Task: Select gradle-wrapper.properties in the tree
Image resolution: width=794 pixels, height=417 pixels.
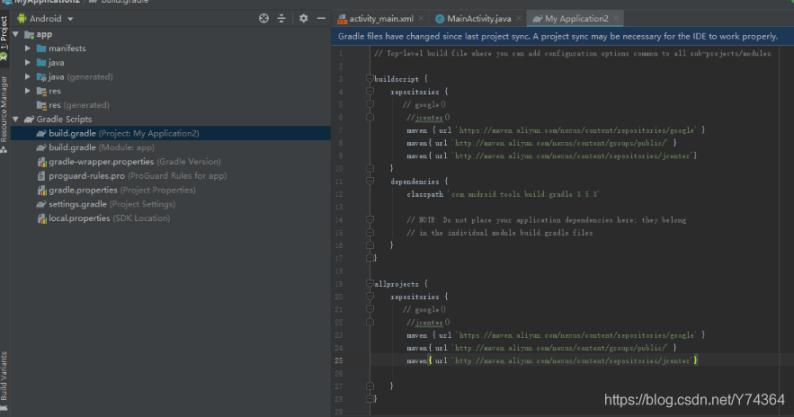Action: [x=100, y=161]
